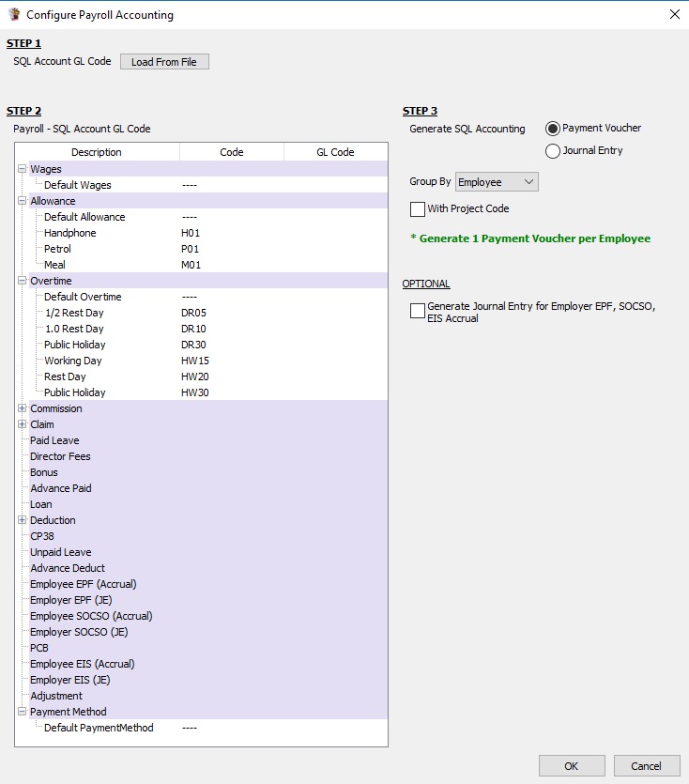Collapse the Allowance group
Viewport: 689px width, 784px height.
tap(21, 201)
